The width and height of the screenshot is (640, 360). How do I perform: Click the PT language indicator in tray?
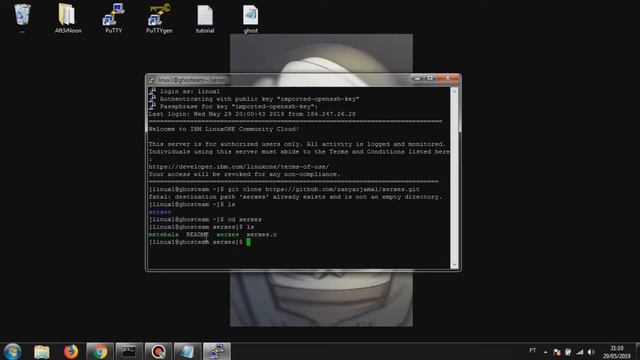(x=532, y=351)
